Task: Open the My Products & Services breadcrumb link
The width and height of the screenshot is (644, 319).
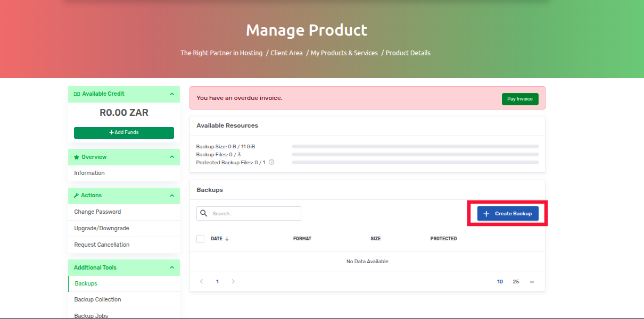Action: [344, 53]
